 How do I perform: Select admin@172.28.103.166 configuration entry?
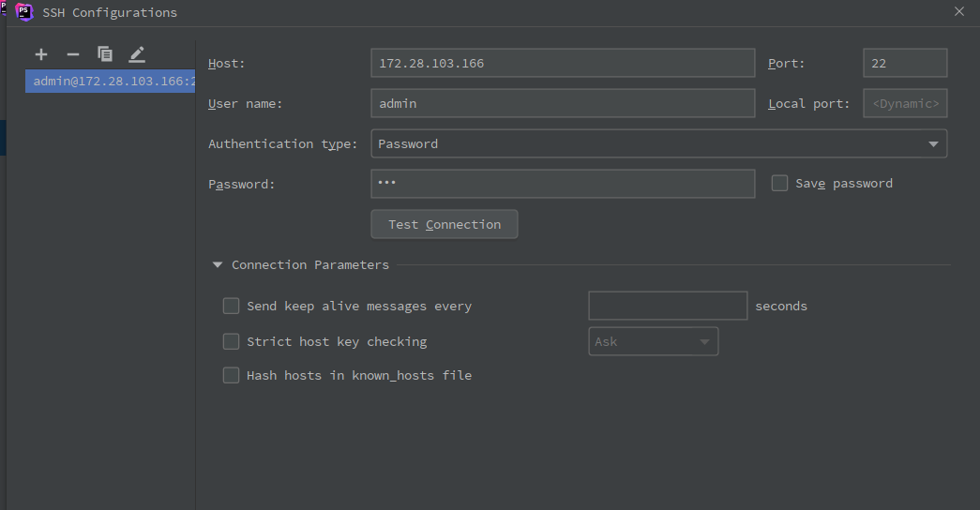111,82
